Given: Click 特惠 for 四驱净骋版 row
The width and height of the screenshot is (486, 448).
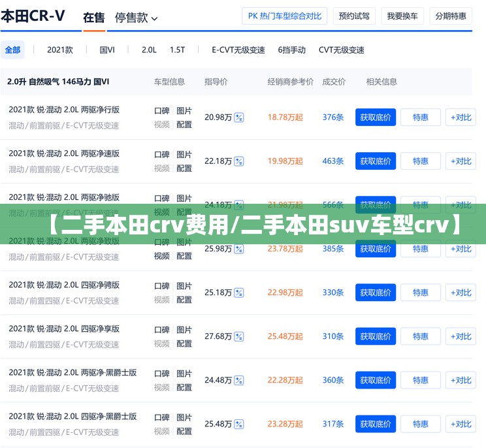Looking at the screenshot, I should pyautogui.click(x=421, y=293).
